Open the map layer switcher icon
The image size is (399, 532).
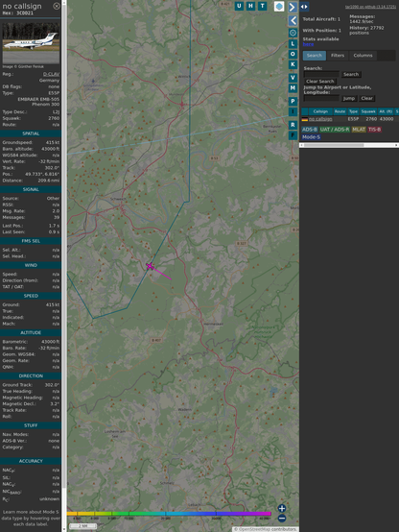pos(279,6)
